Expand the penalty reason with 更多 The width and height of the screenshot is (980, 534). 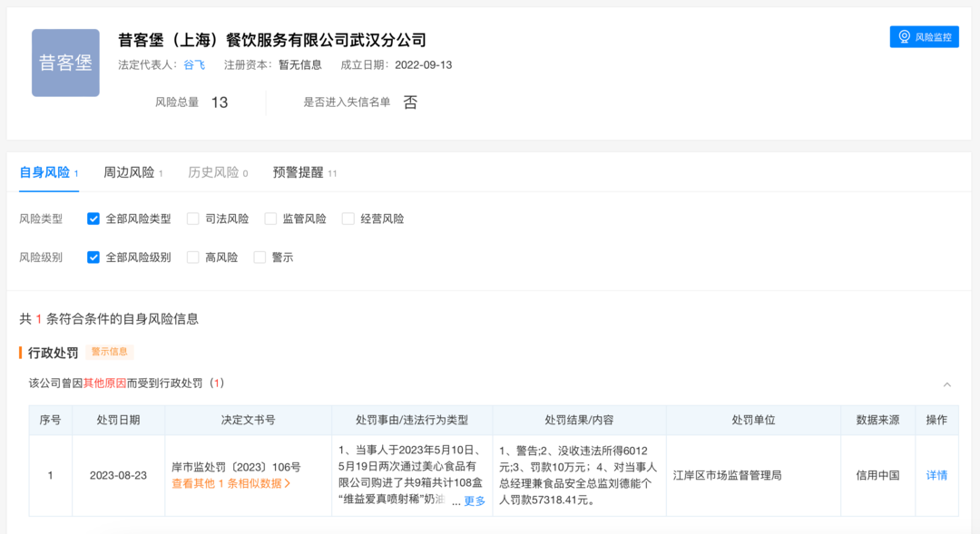[475, 500]
